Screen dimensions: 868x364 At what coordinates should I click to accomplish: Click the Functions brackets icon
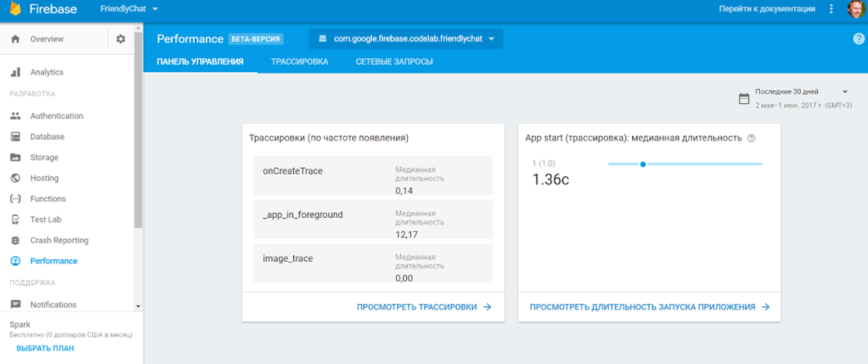16,199
